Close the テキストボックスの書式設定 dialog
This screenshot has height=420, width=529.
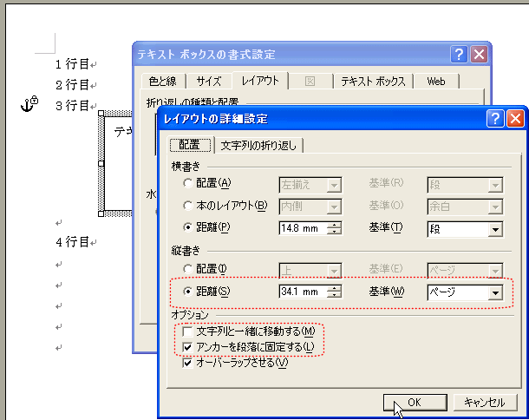(479, 55)
